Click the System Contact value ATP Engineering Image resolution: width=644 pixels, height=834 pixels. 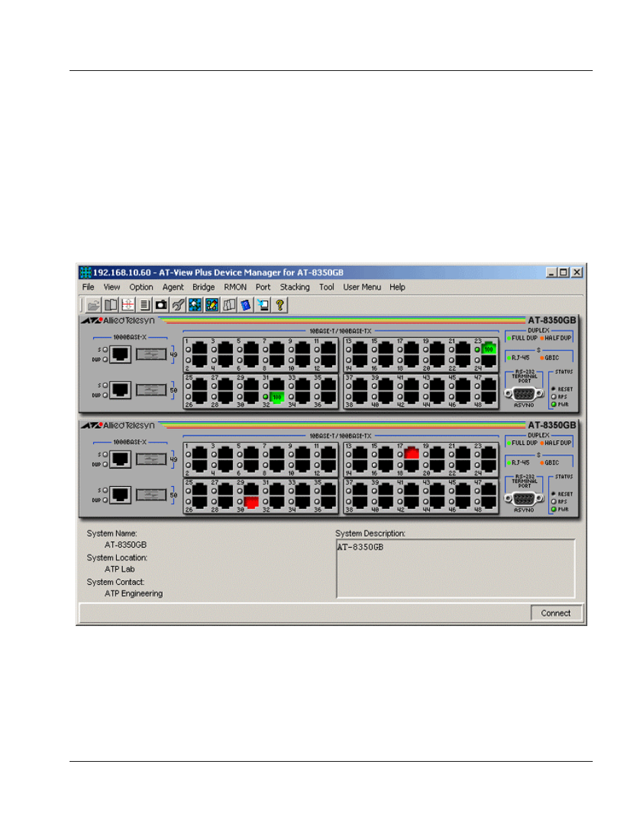point(134,594)
